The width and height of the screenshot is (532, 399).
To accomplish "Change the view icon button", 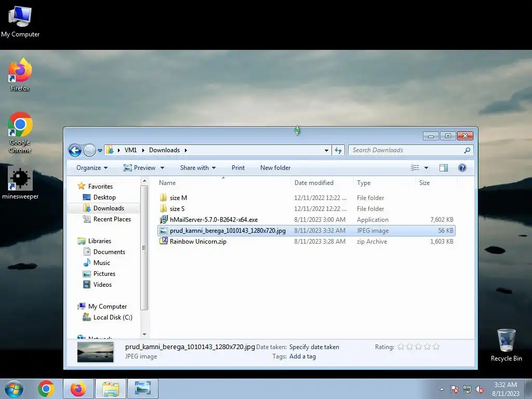I will click(415, 168).
